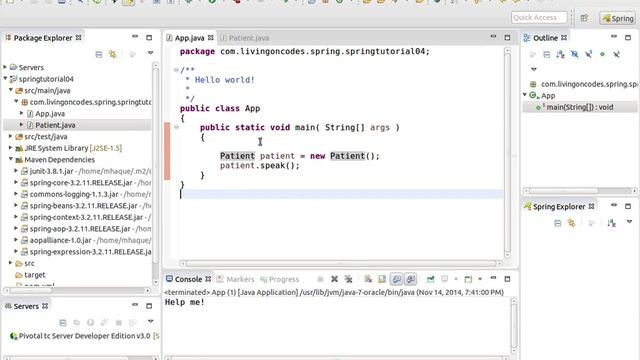
Task: Toggle Hide Non-Public Members in Outline
Action: pyautogui.click(x=602, y=54)
